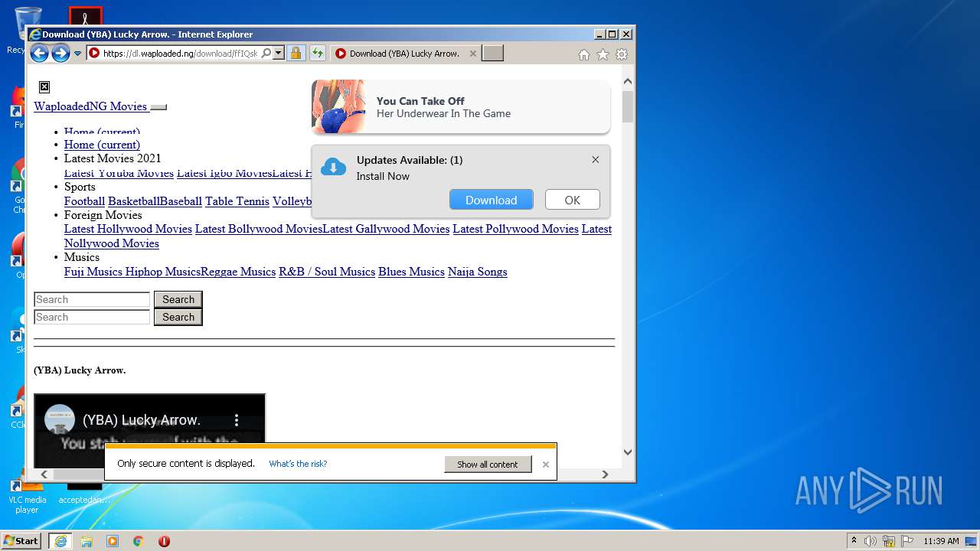Open a new tab
The height and width of the screenshot is (551, 980).
pos(492,53)
